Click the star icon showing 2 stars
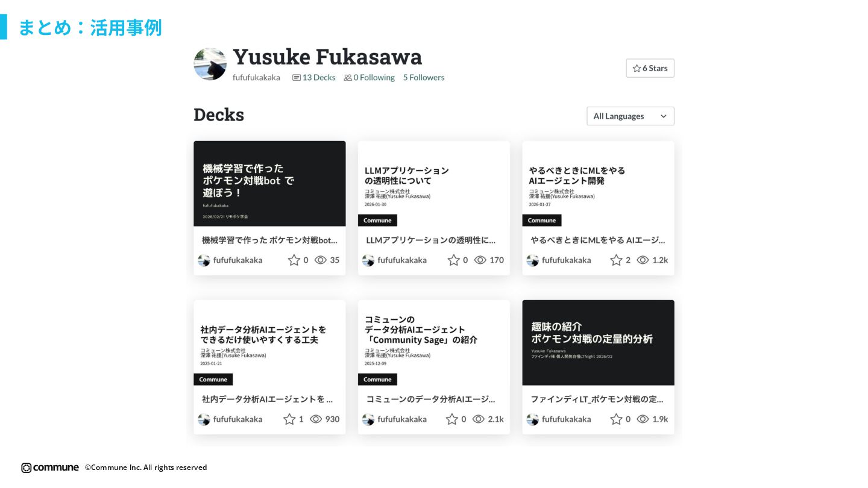This screenshot has width=868, height=488. (x=616, y=260)
